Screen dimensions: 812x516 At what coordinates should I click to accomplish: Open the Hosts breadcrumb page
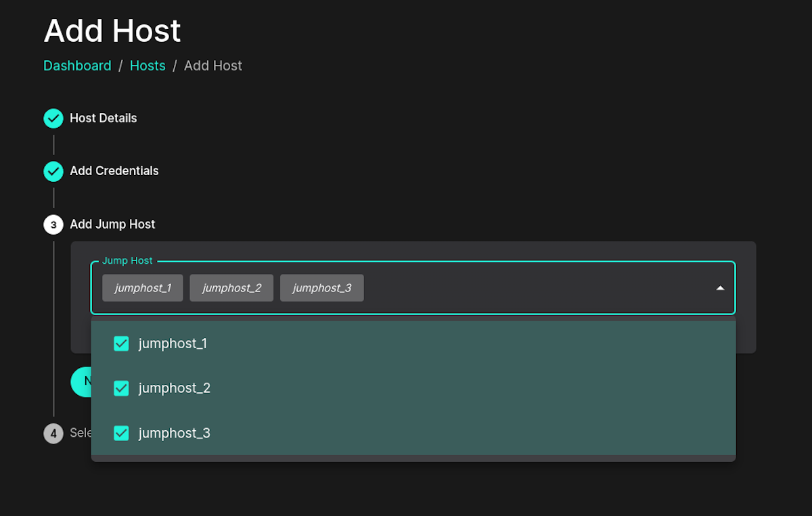click(148, 65)
